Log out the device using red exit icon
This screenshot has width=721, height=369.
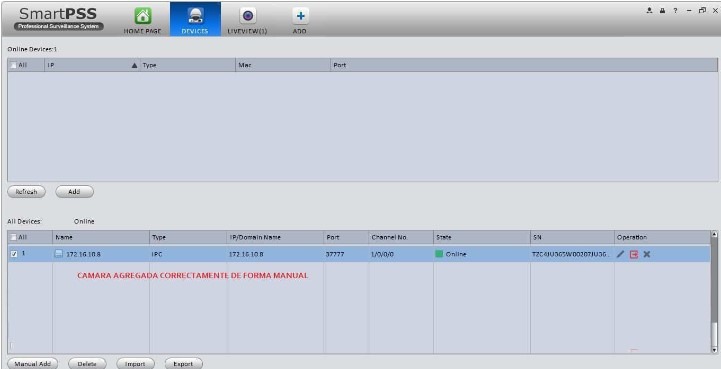634,254
